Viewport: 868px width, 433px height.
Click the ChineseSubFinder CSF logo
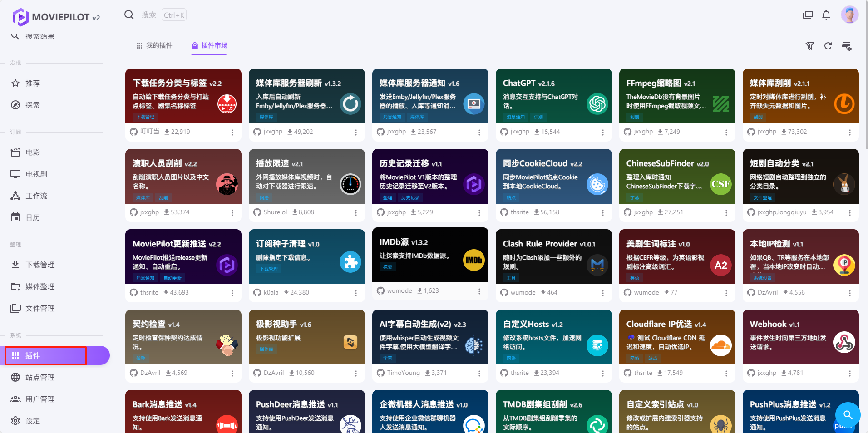721,184
